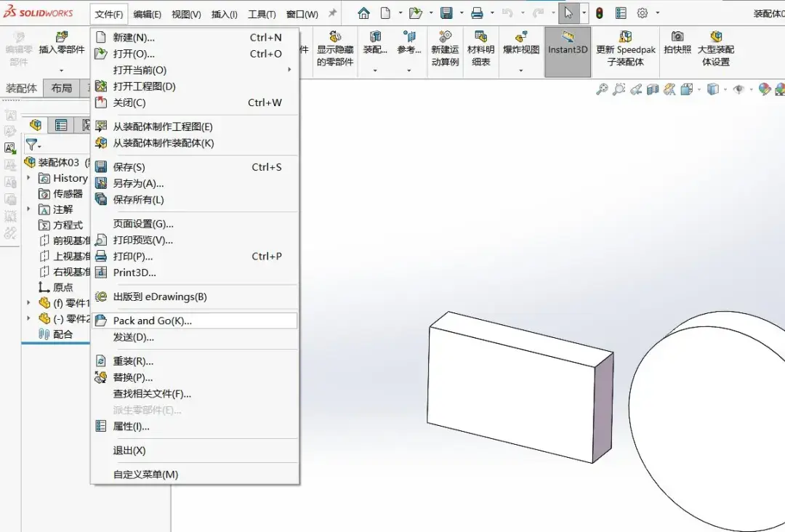Open FeatureManager design tree tab icon

click(36, 124)
